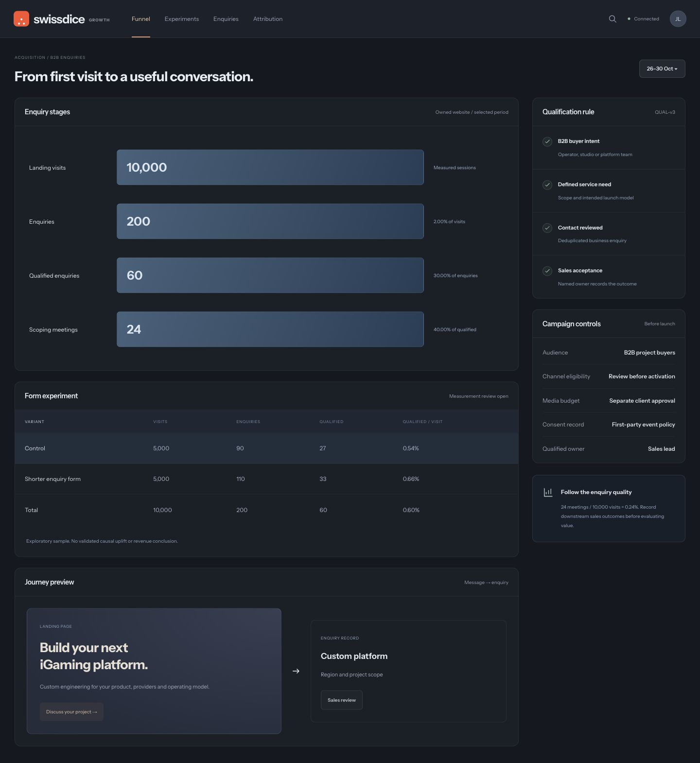Screen dimensions: 700x763
Task: Select the 110 enquiries cell
Action: 241,479
